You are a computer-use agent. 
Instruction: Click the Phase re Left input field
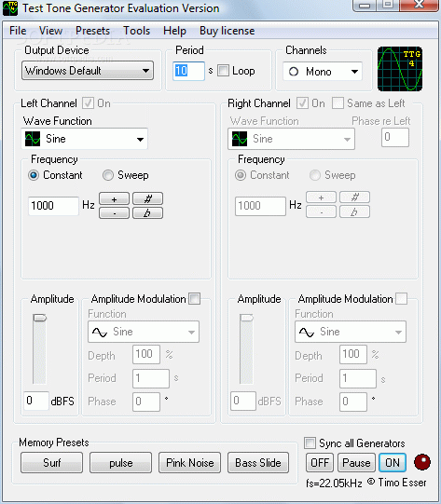tap(395, 137)
